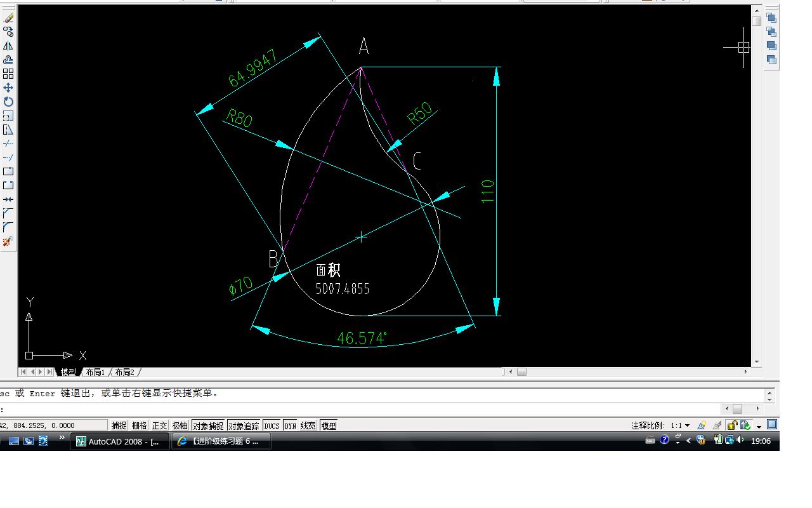Select the Copy object tool
Viewport: 812px width, 508px height.
8,32
